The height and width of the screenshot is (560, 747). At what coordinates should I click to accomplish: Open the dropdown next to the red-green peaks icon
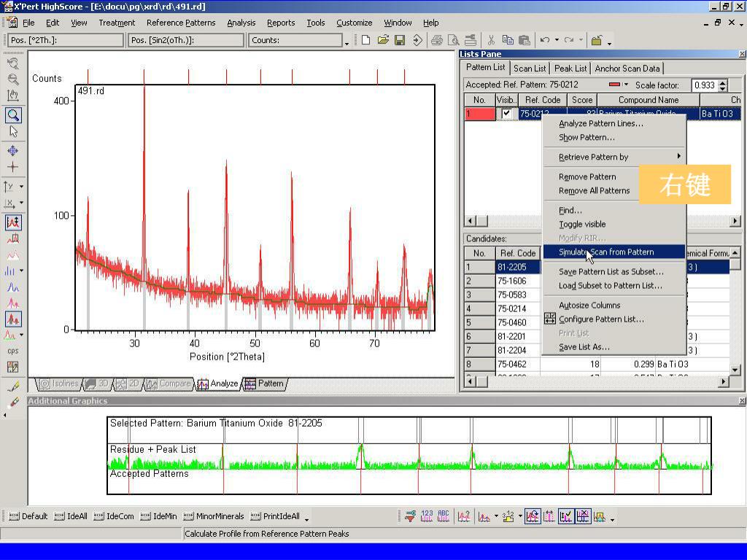(21, 335)
